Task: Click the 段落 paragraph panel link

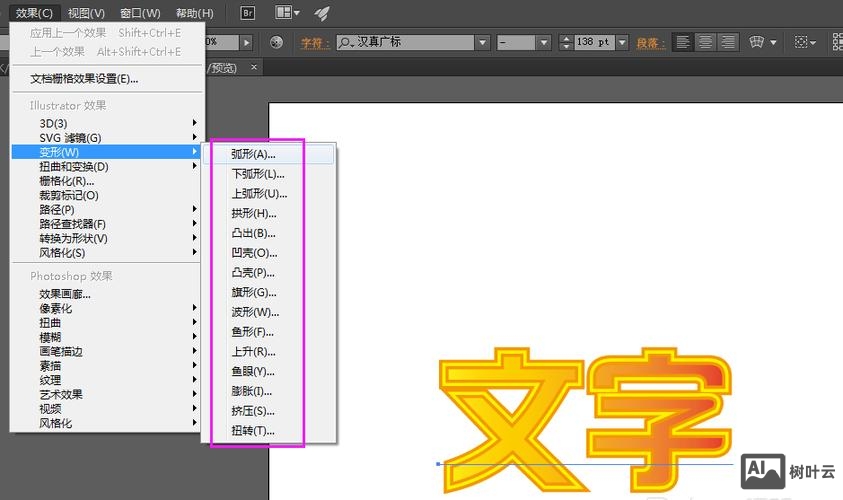Action: coord(650,43)
